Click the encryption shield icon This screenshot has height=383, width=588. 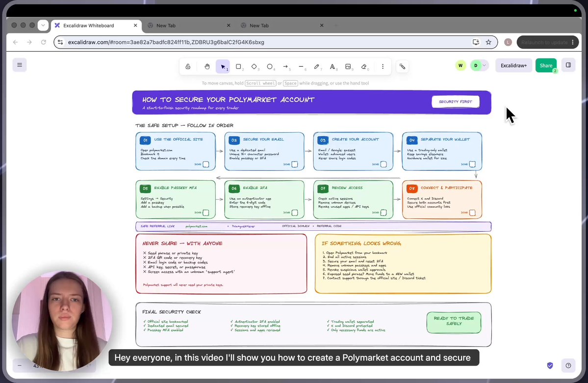coord(550,365)
